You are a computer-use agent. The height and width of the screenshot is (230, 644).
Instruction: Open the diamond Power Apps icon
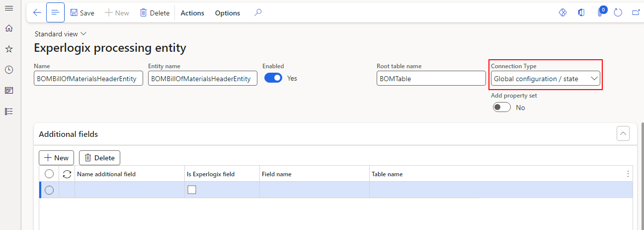tap(563, 13)
